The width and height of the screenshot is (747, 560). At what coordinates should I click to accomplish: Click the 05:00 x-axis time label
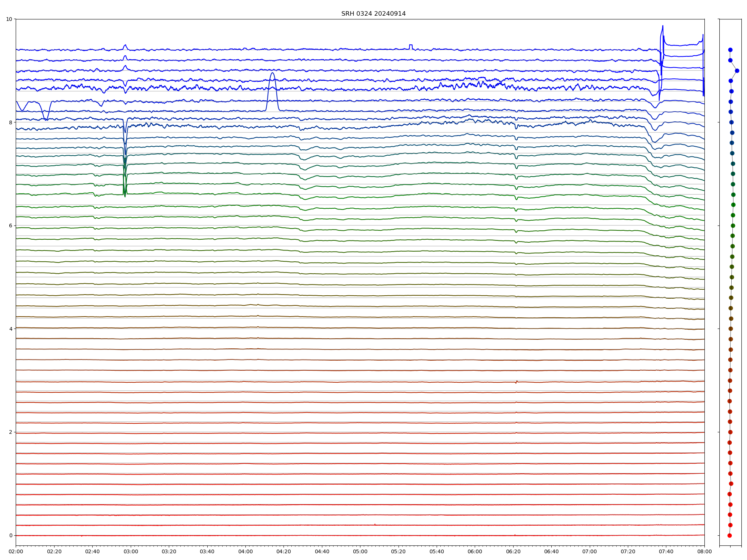point(360,551)
